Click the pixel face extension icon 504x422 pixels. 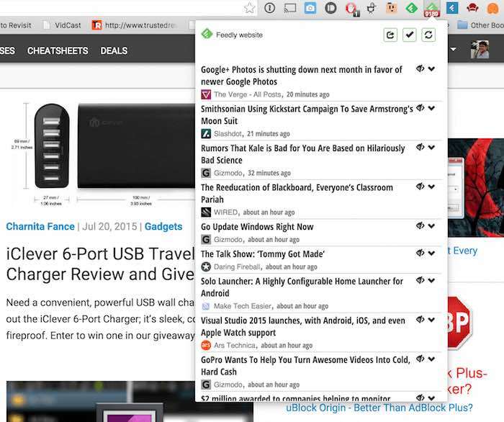[391, 8]
